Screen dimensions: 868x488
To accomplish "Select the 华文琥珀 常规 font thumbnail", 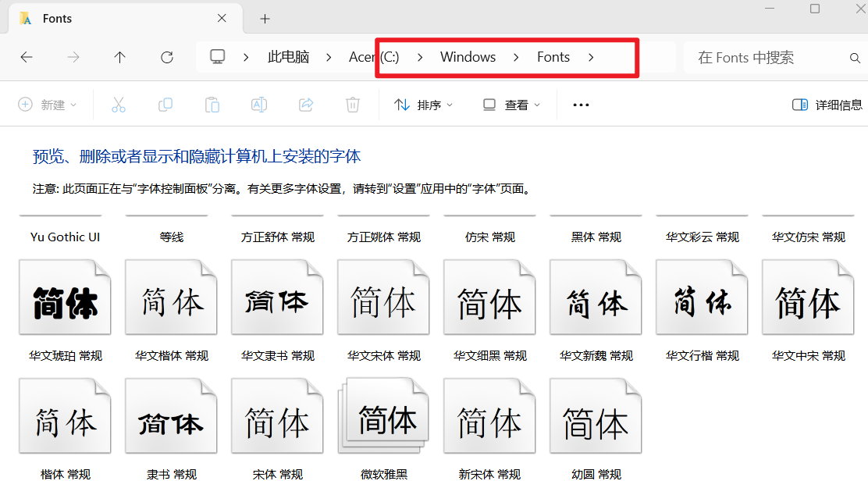I will [x=66, y=297].
